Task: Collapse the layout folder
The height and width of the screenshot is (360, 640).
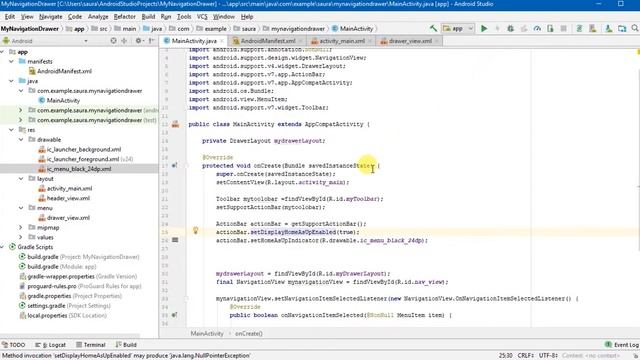Action: tap(21, 179)
